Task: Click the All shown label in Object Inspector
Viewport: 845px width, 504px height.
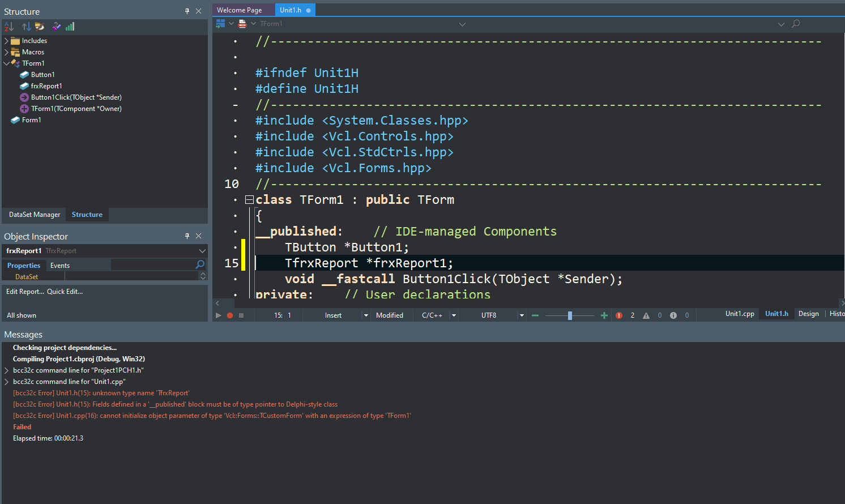Action: point(22,315)
